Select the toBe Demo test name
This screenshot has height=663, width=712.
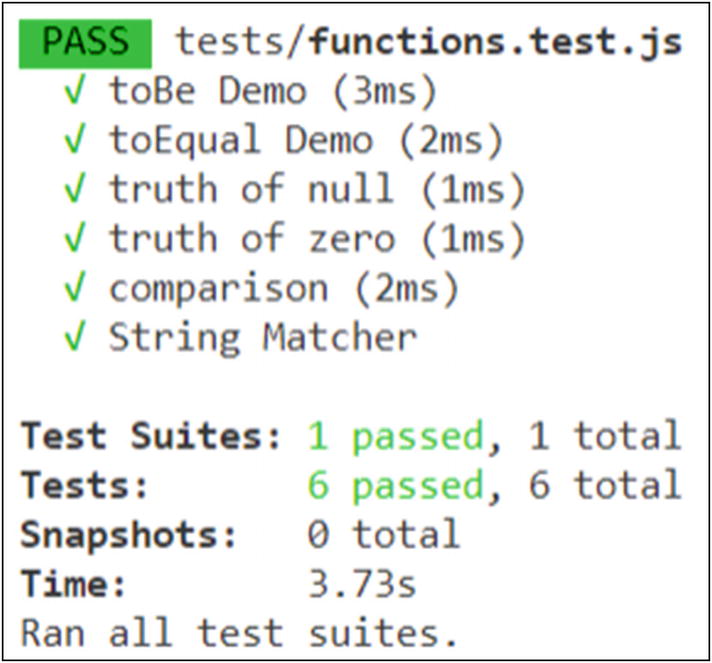tap(207, 92)
